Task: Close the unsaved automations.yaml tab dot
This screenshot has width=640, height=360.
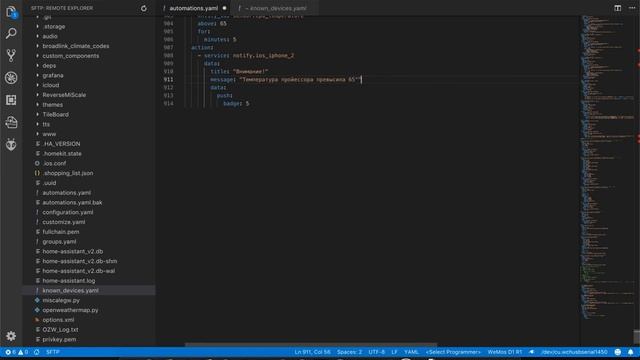Action: (224, 8)
